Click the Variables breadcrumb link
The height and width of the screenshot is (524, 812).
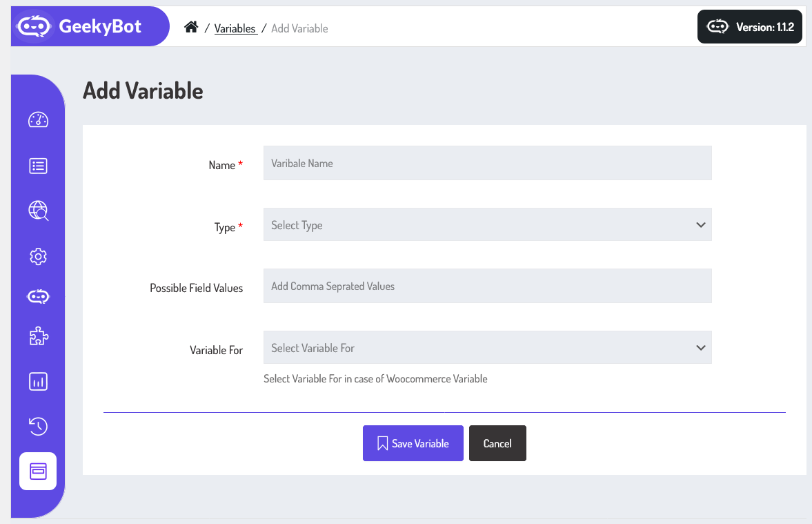235,28
